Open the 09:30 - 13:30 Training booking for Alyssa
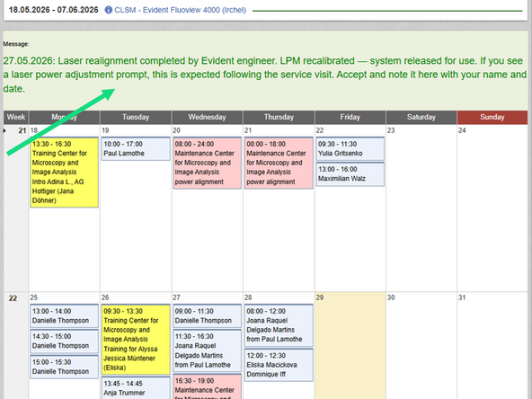This screenshot has width=532, height=399. [136, 340]
